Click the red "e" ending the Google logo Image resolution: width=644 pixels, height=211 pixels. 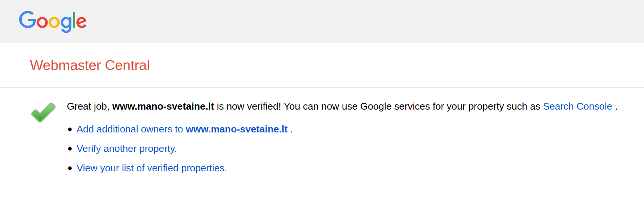click(x=82, y=22)
